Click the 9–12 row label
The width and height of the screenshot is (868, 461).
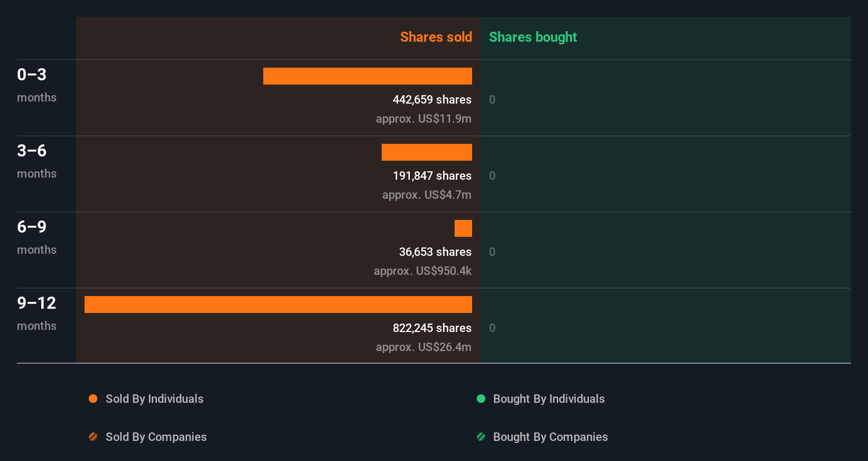tap(36, 303)
